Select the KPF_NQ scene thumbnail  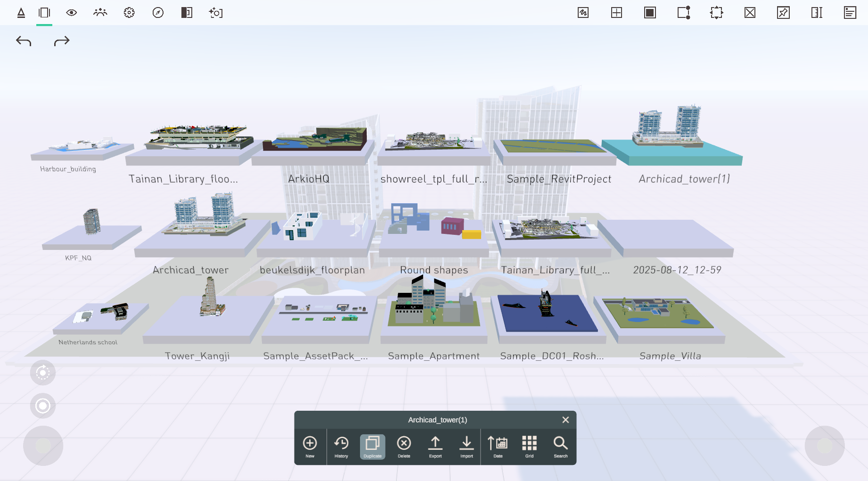92,230
